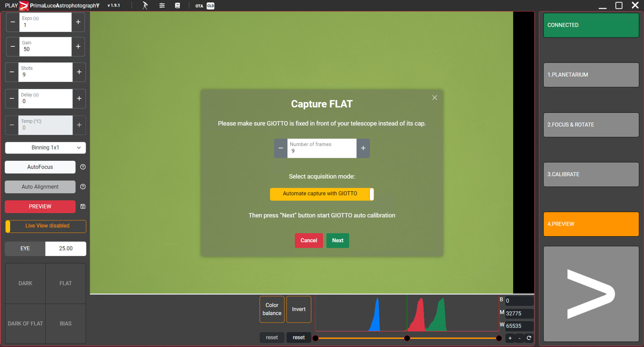This screenshot has width=644, height=347.
Task: Click the EYE button
Action: pos(25,249)
